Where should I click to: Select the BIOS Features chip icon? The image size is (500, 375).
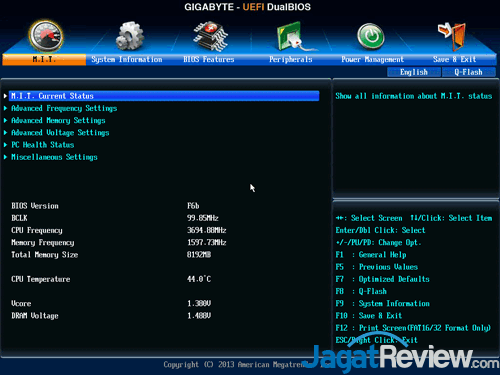pos(210,36)
